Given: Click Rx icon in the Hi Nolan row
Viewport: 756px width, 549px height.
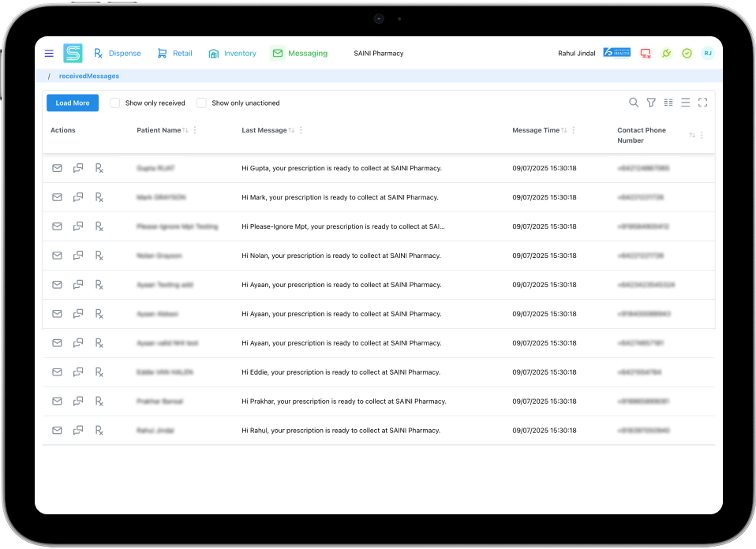Looking at the screenshot, I should (99, 256).
